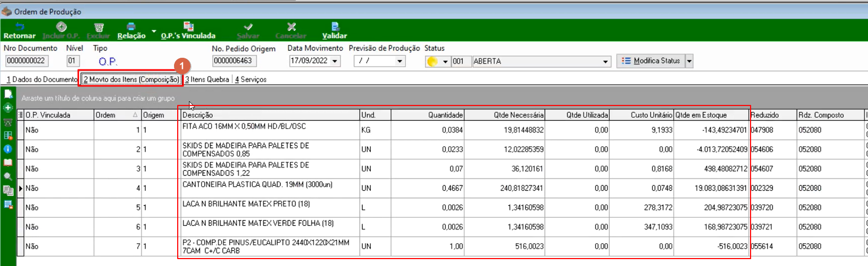Click the Reduzido column header
Screen dimensions: 868x266
(773, 115)
